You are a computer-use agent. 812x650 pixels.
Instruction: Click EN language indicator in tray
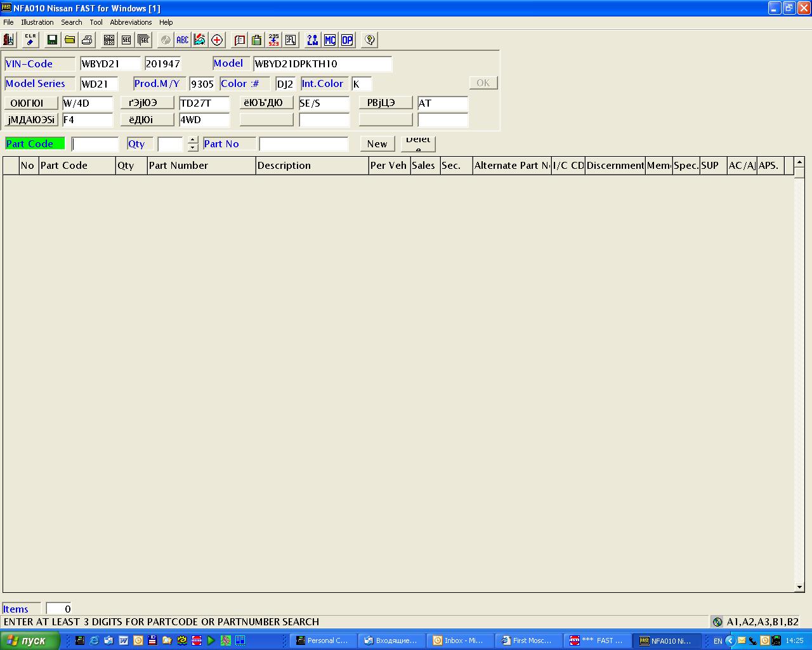(717, 641)
